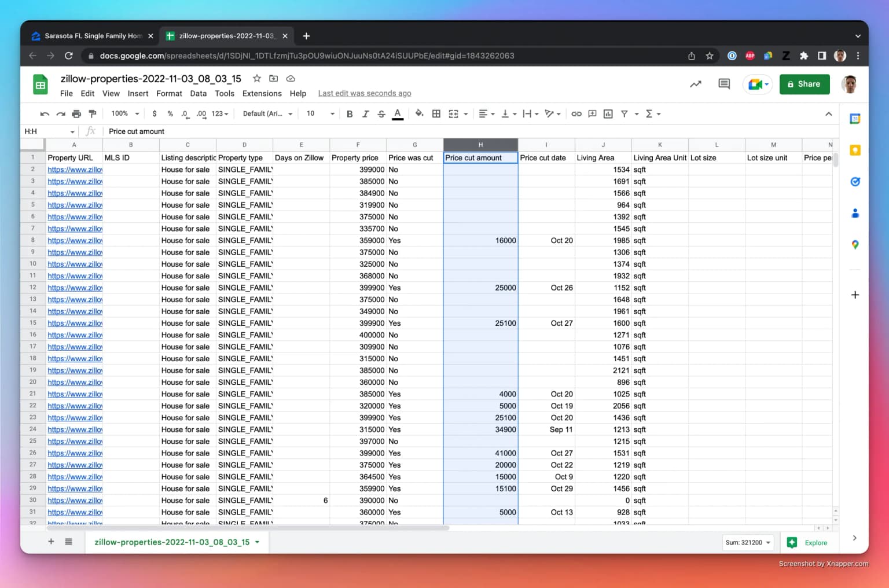Open the Zillow link in row 2
This screenshot has width=889, height=588.
tap(75, 170)
